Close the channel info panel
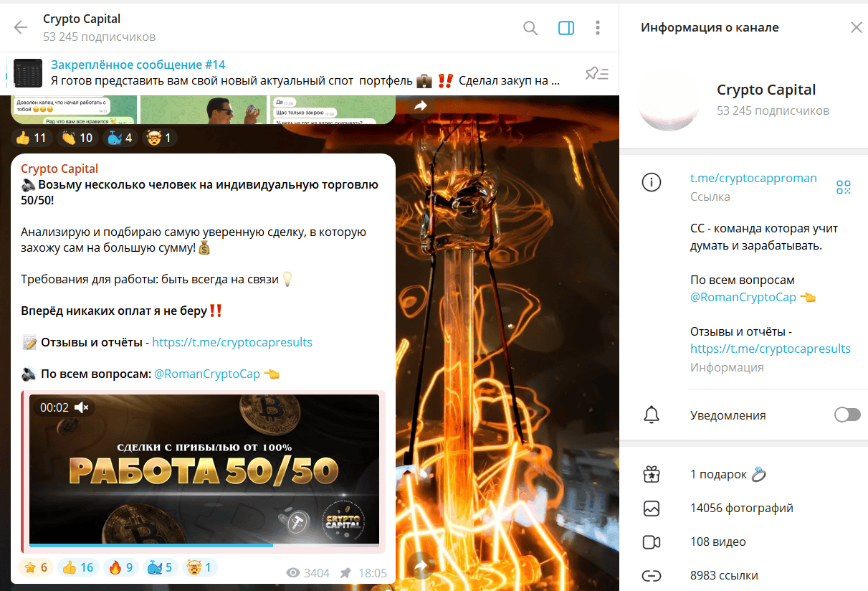 tap(856, 28)
